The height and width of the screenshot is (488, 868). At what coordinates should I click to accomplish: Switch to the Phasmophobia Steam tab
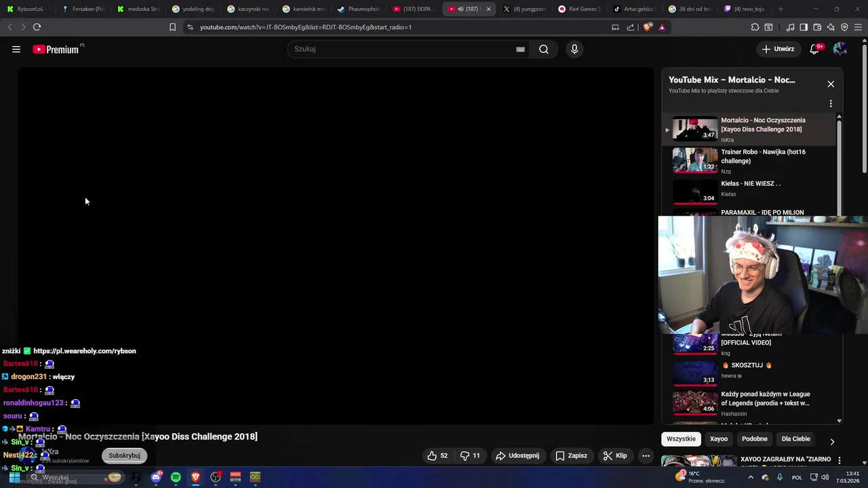pos(359,9)
